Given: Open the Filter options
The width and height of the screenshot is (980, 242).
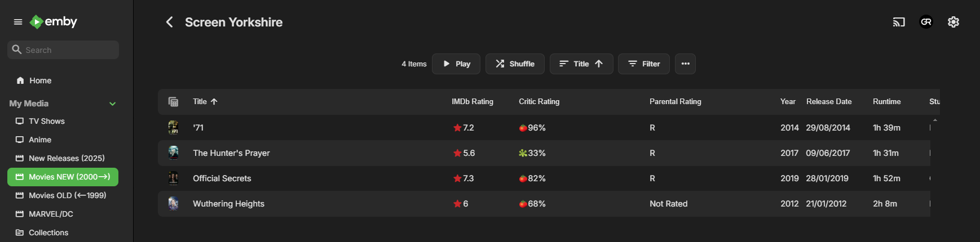Looking at the screenshot, I should (x=644, y=64).
